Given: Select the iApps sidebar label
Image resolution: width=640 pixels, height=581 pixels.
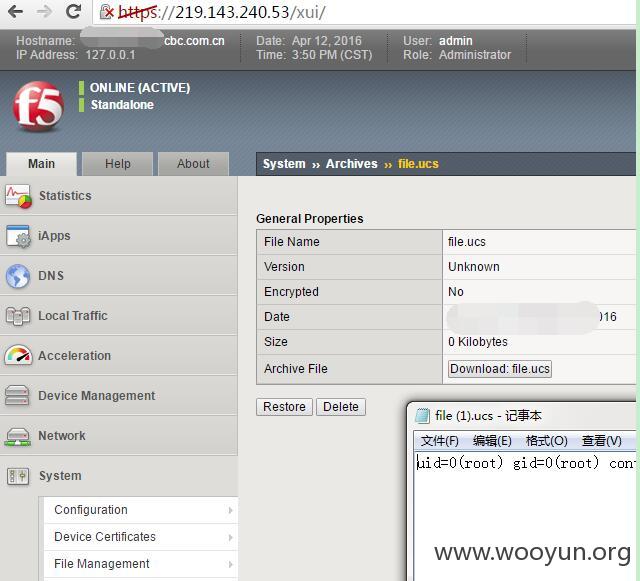Looking at the screenshot, I should (x=54, y=236).
